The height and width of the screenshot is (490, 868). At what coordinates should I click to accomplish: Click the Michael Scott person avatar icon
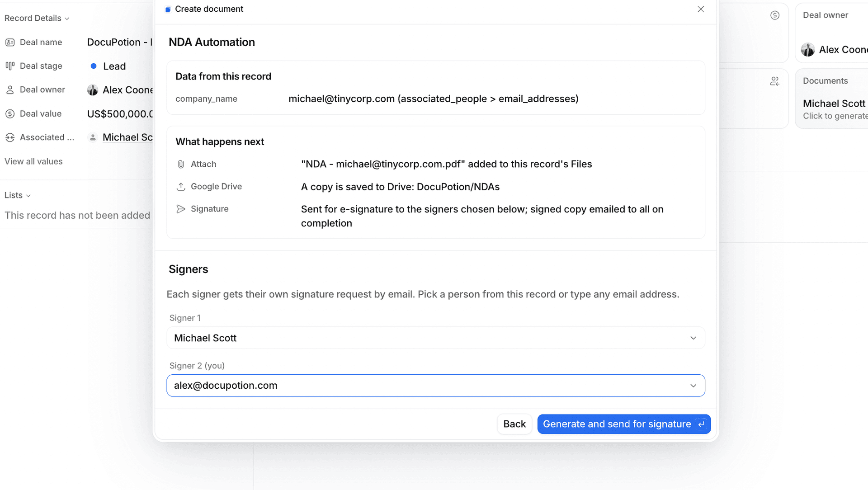point(93,137)
